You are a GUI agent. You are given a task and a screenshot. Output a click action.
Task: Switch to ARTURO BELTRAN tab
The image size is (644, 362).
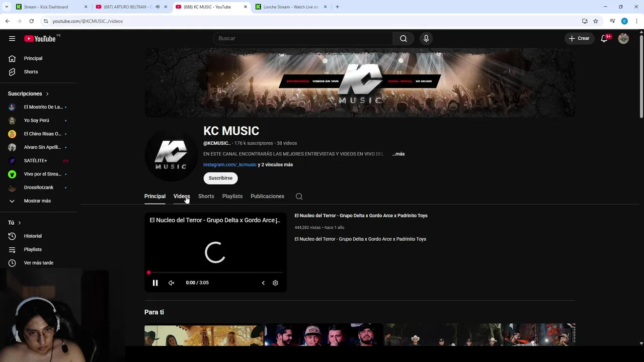pyautogui.click(x=128, y=7)
